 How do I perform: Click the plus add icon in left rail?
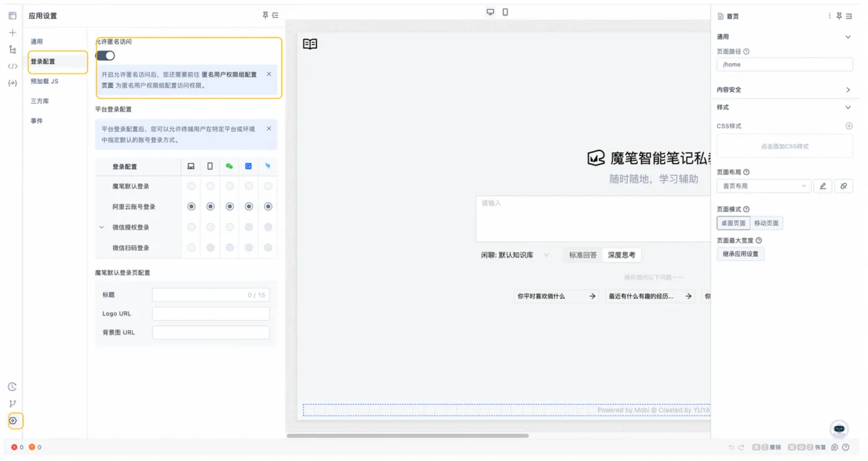click(12, 32)
